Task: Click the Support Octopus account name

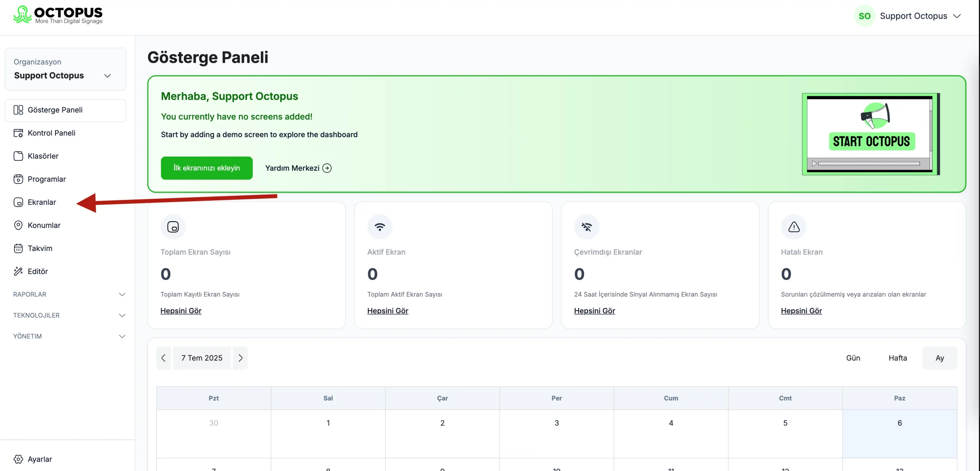Action: coord(913,16)
